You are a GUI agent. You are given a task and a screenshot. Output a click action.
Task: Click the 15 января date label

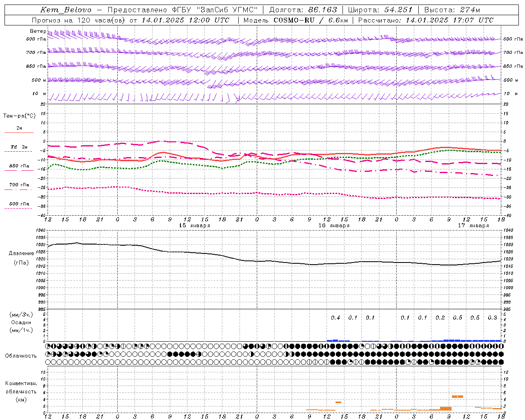(194, 226)
